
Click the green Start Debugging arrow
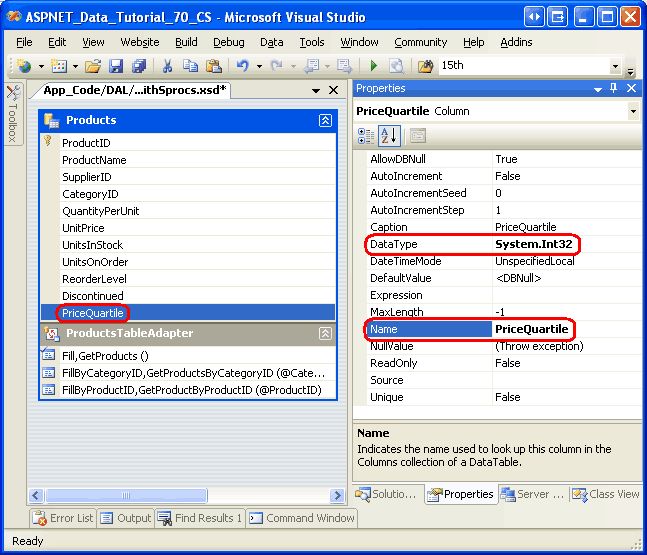(373, 66)
